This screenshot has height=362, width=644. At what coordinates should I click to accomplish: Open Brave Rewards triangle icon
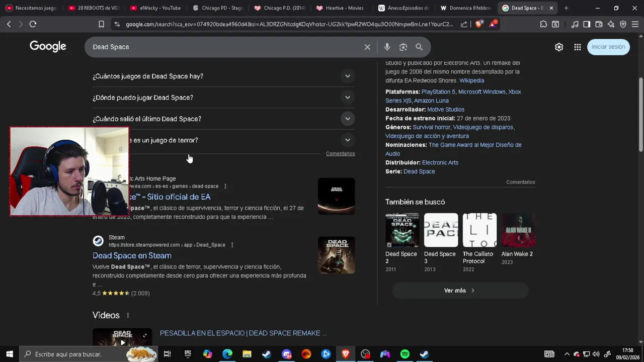(x=493, y=24)
